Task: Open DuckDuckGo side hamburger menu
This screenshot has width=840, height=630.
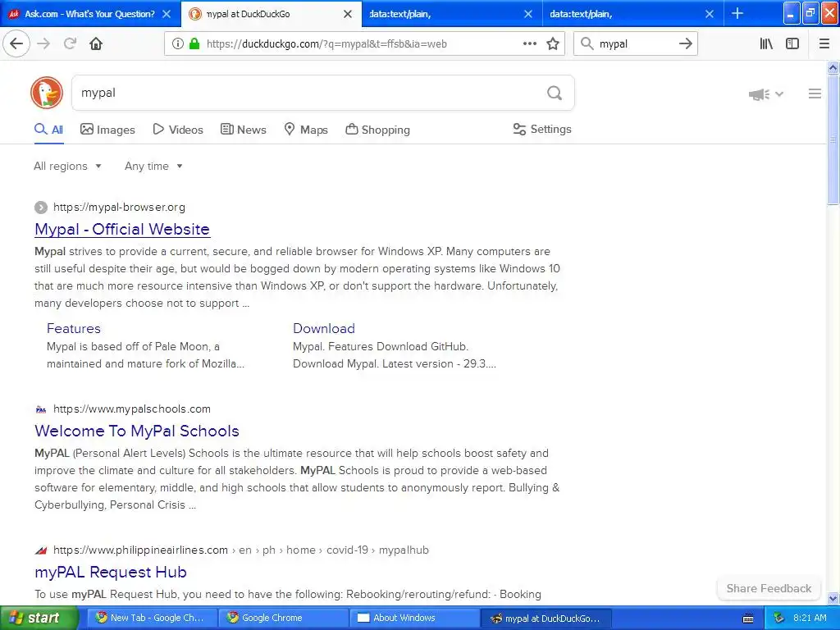Action: tap(815, 94)
